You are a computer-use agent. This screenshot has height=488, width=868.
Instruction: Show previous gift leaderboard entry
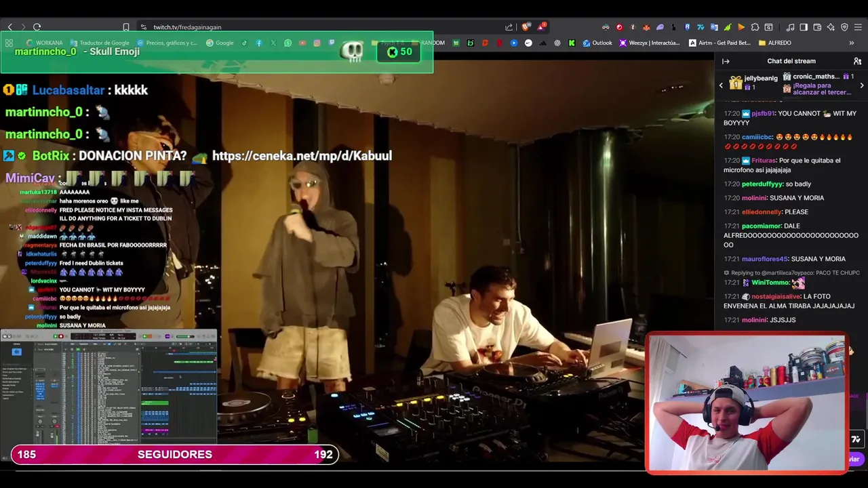(x=721, y=85)
